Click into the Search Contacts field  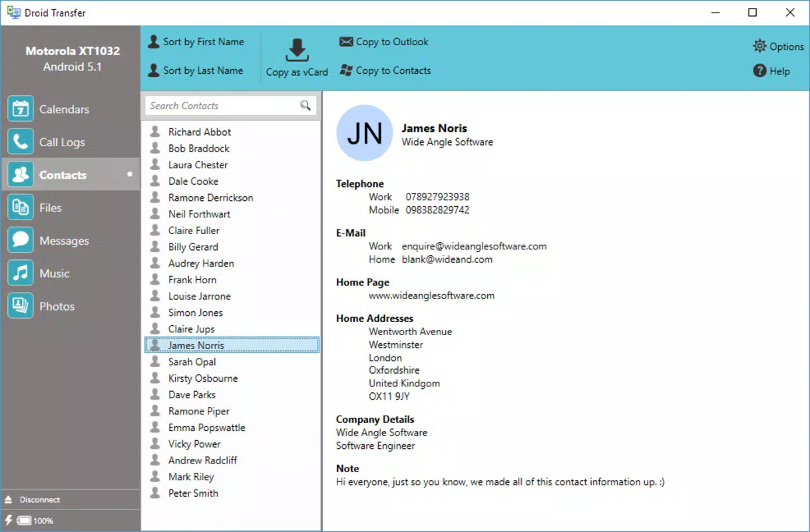[231, 105]
